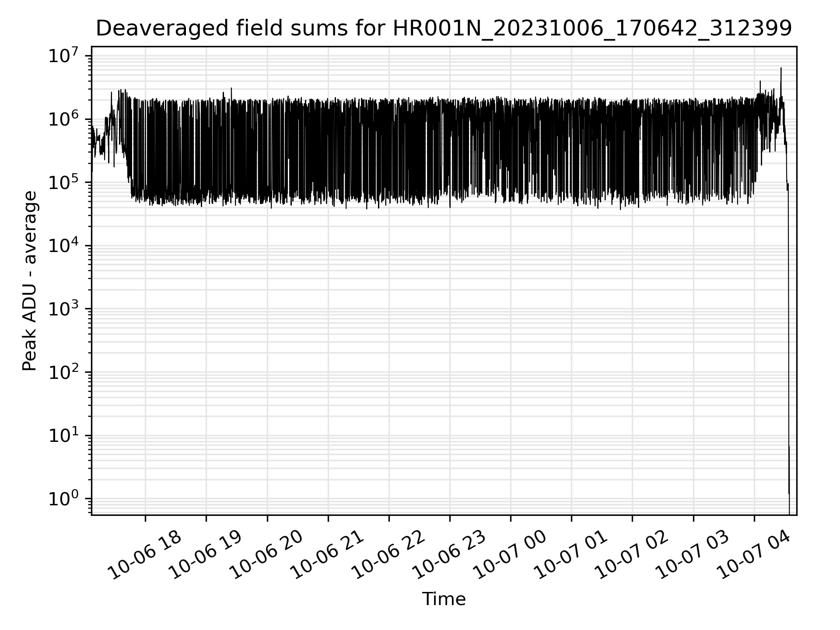Image resolution: width=840 pixels, height=630 pixels.
Task: Click the chart title text
Action: pyautogui.click(x=444, y=29)
